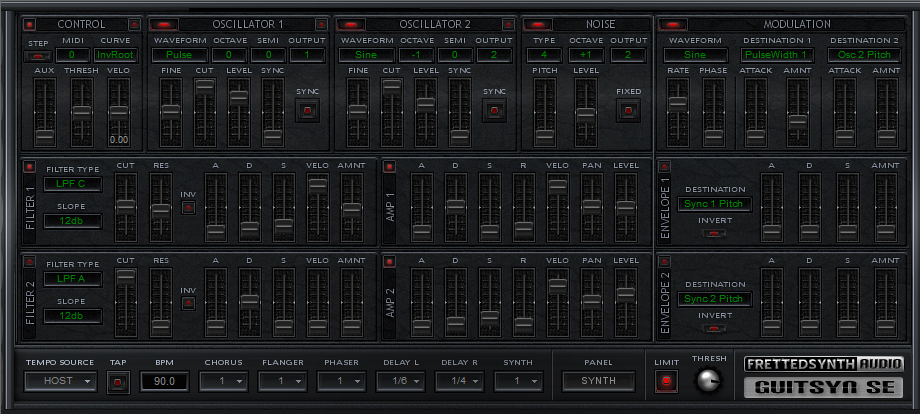The width and height of the screenshot is (920, 414).
Task: Enable Oscillator 1 SYNC button
Action: [307, 110]
